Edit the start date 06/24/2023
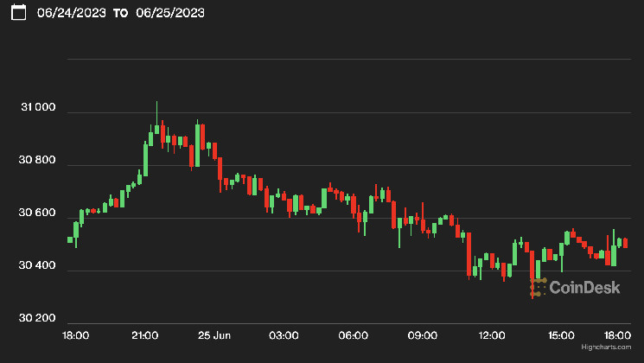The image size is (644, 363). (x=71, y=13)
